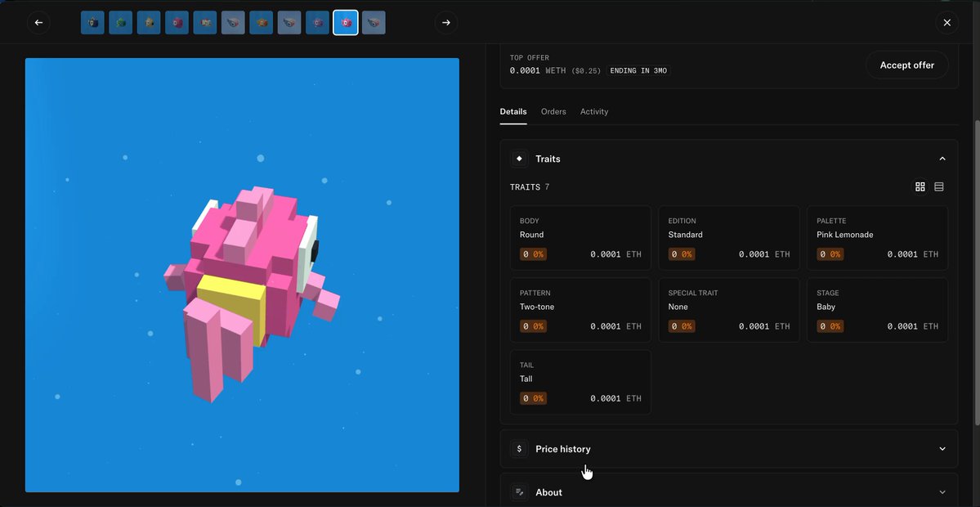The image size is (980, 507).
Task: Click the 'TRAITS 7' count label
Action: [530, 187]
